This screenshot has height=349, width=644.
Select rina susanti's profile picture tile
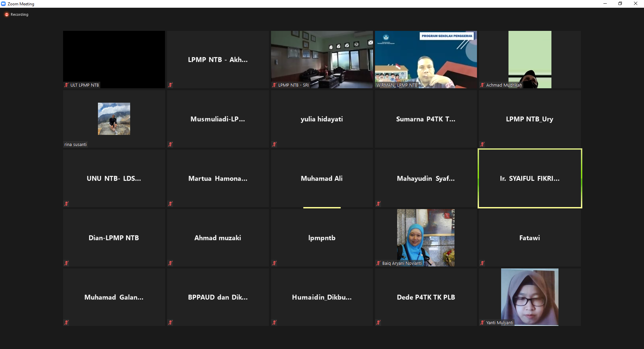(114, 119)
